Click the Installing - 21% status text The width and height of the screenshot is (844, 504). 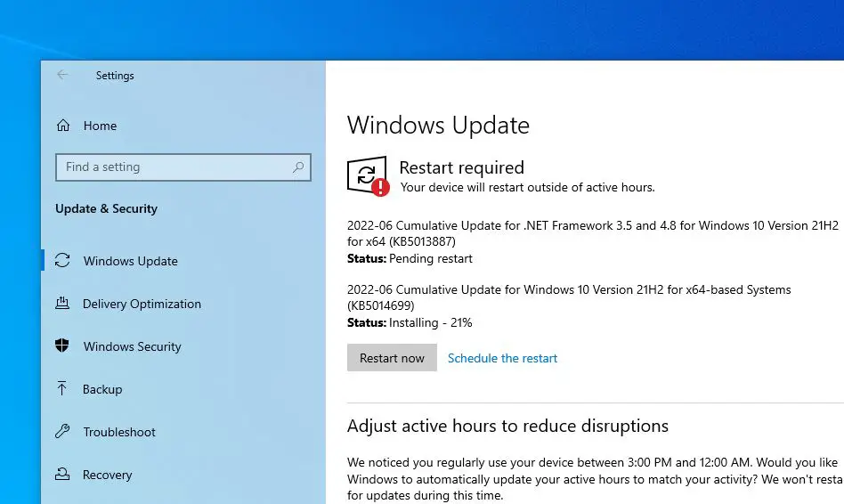431,322
